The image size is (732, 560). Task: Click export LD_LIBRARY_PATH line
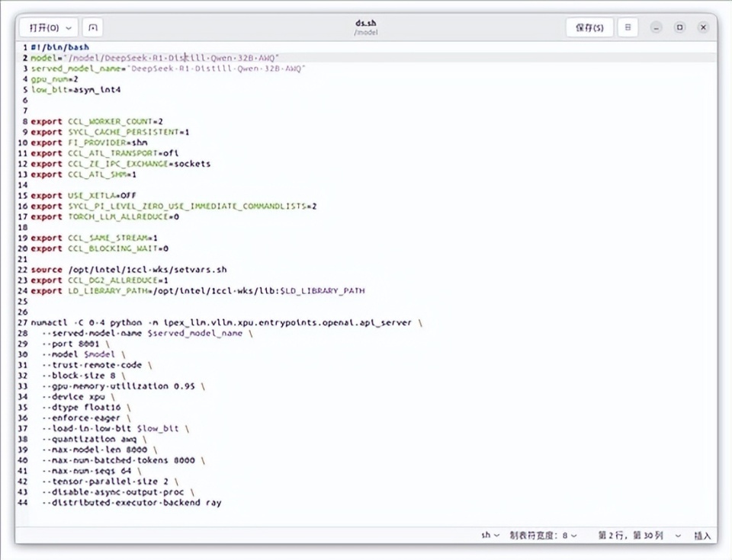point(197,291)
